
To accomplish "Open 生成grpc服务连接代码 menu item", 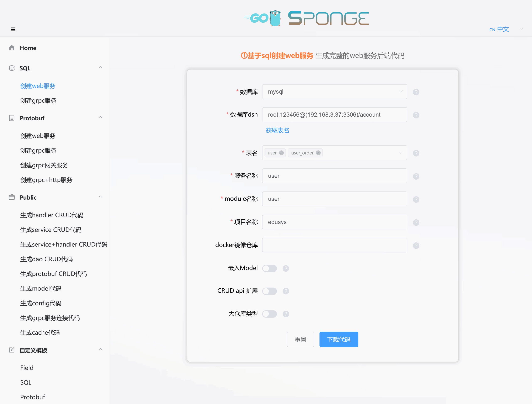I will pyautogui.click(x=50, y=318).
